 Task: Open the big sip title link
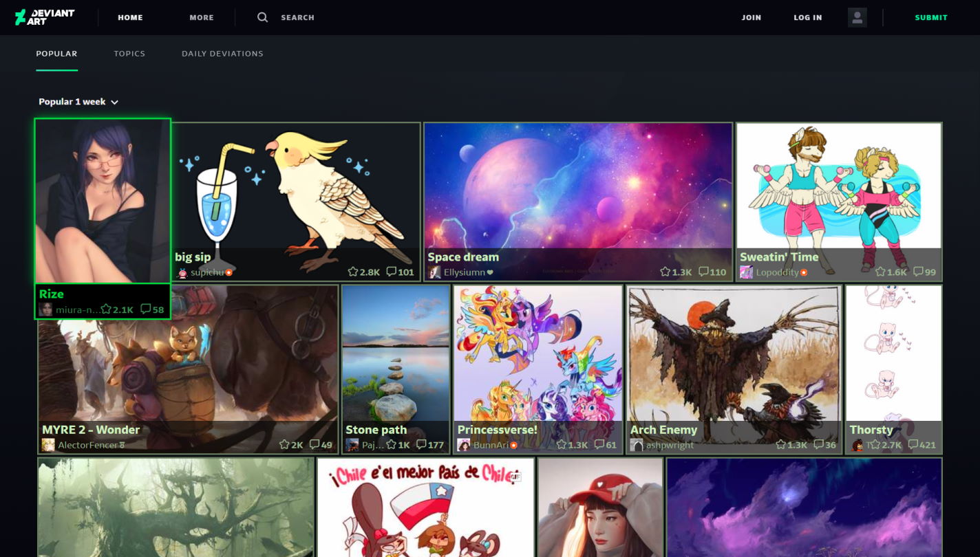(193, 257)
